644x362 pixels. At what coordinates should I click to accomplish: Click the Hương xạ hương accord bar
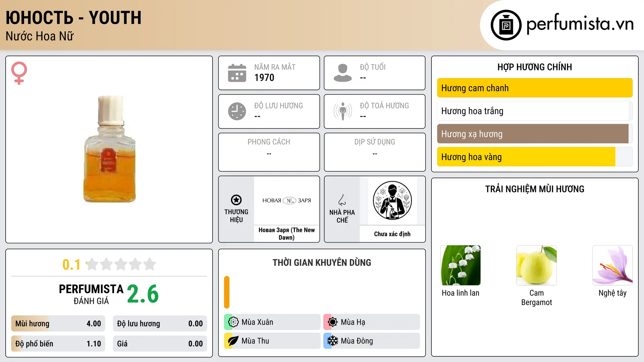tap(535, 134)
